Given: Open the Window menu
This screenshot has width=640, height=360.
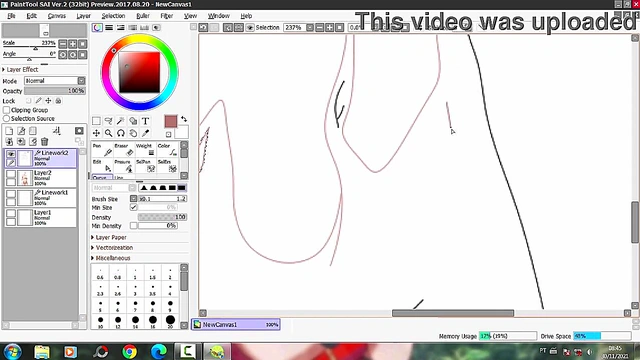Looking at the screenshot, I should [218, 16].
